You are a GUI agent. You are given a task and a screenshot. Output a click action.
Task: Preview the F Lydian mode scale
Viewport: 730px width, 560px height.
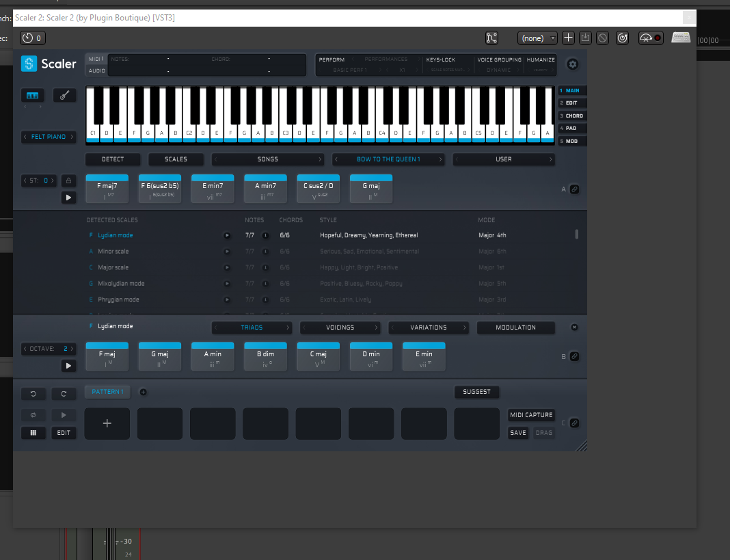pos(227,235)
